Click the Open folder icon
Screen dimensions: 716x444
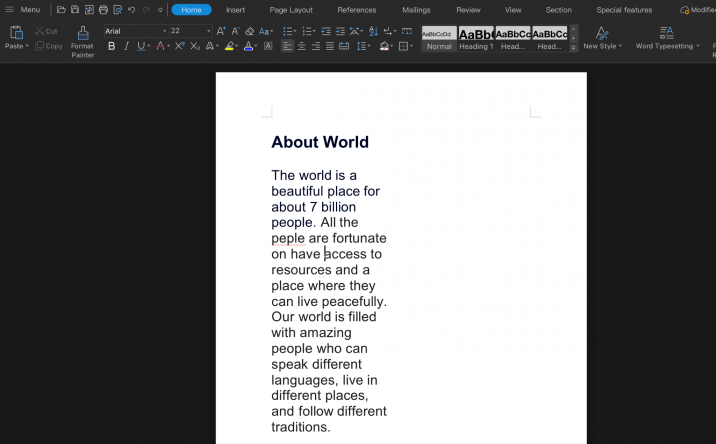pyautogui.click(x=61, y=10)
